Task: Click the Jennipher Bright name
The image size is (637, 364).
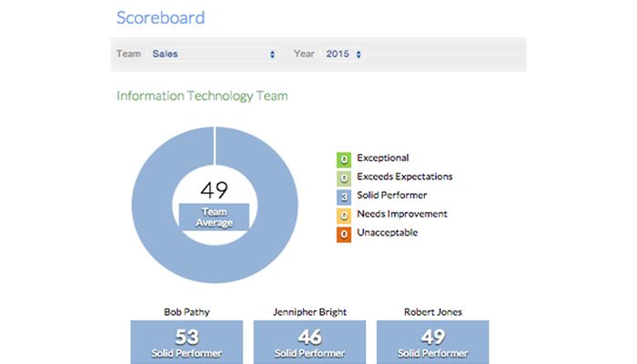Action: pyautogui.click(x=309, y=312)
